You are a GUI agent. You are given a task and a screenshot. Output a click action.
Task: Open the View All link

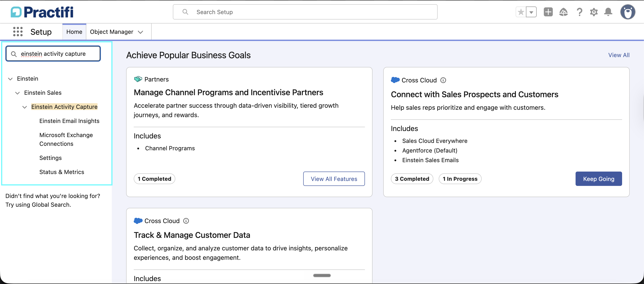click(x=619, y=55)
